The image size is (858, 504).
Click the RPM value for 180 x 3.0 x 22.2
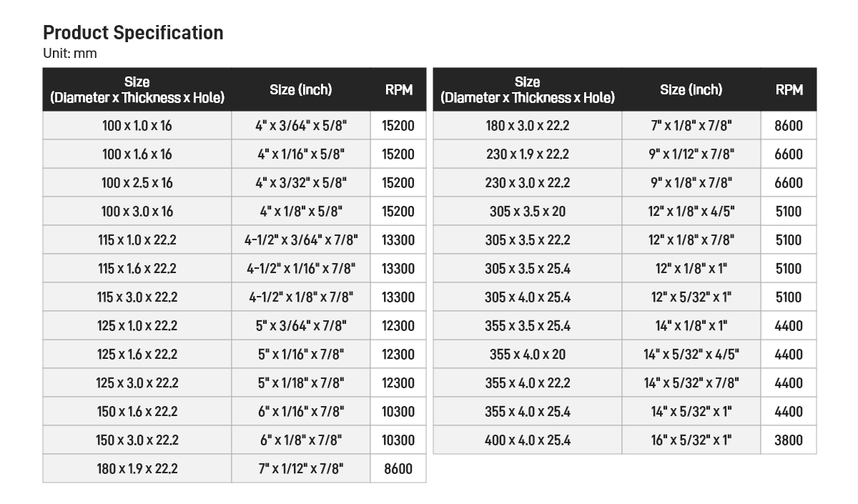tap(789, 126)
